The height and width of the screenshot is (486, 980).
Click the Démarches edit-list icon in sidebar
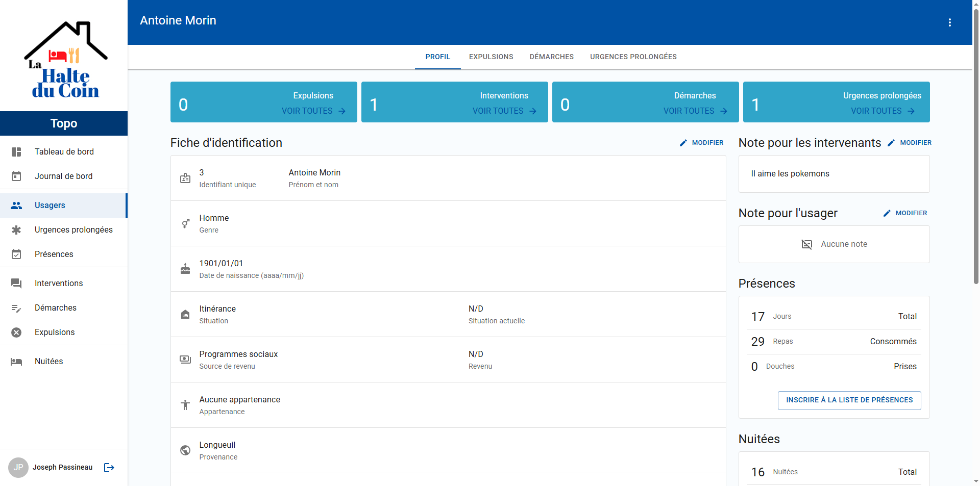16,308
